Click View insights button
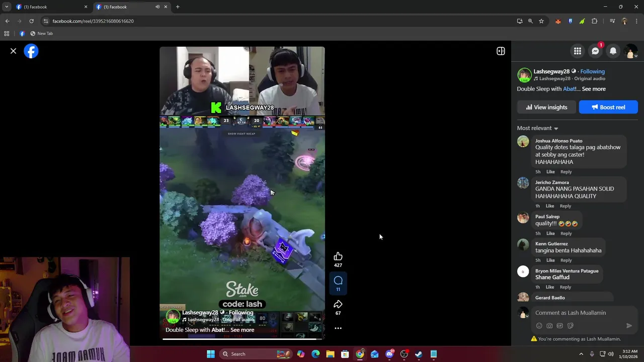 click(546, 107)
